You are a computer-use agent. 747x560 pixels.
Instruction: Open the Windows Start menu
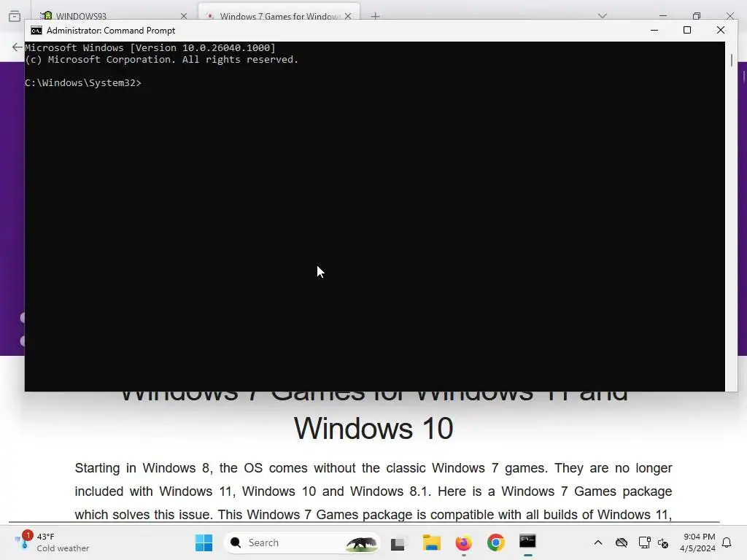(x=204, y=542)
